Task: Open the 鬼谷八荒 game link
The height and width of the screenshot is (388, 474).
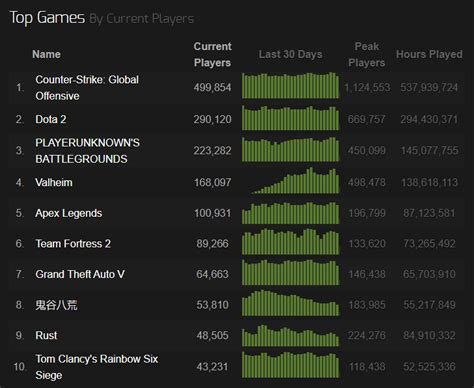Action: point(56,305)
